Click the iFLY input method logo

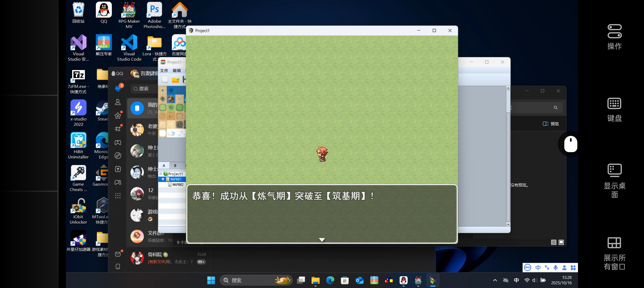[x=528, y=268]
